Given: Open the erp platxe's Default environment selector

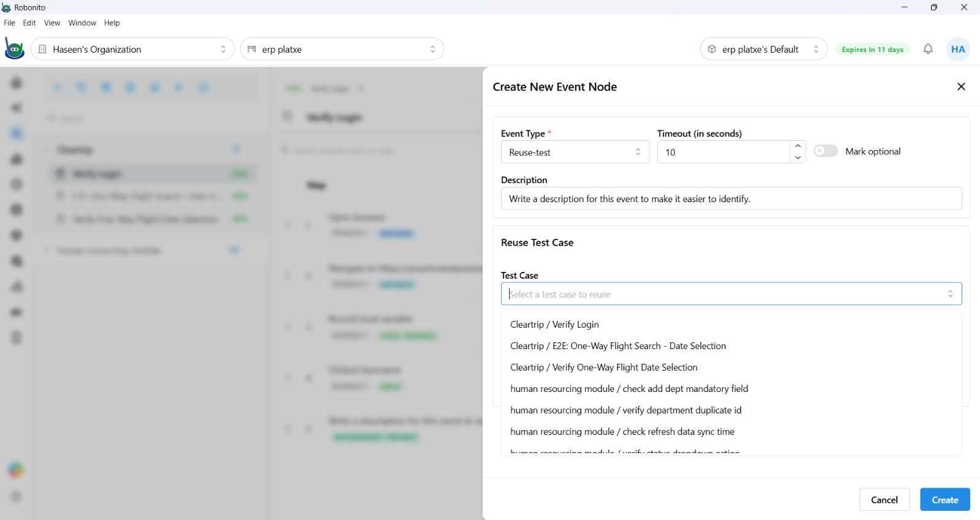Looking at the screenshot, I should tap(763, 49).
